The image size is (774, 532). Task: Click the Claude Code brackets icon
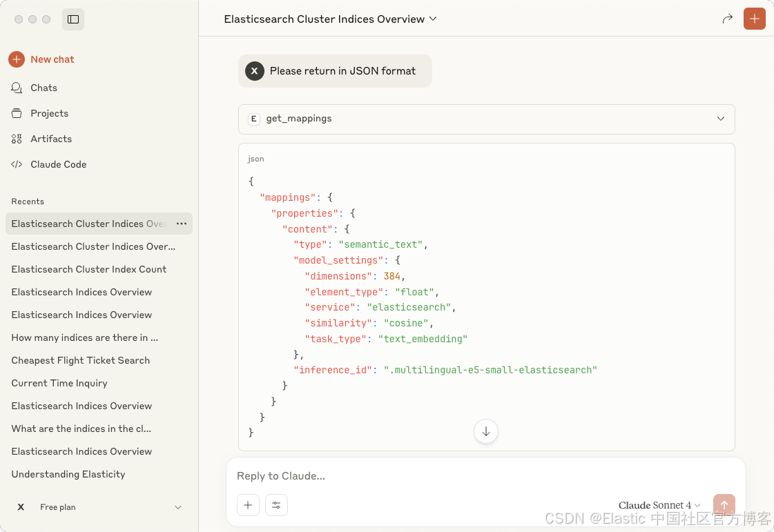tap(17, 164)
